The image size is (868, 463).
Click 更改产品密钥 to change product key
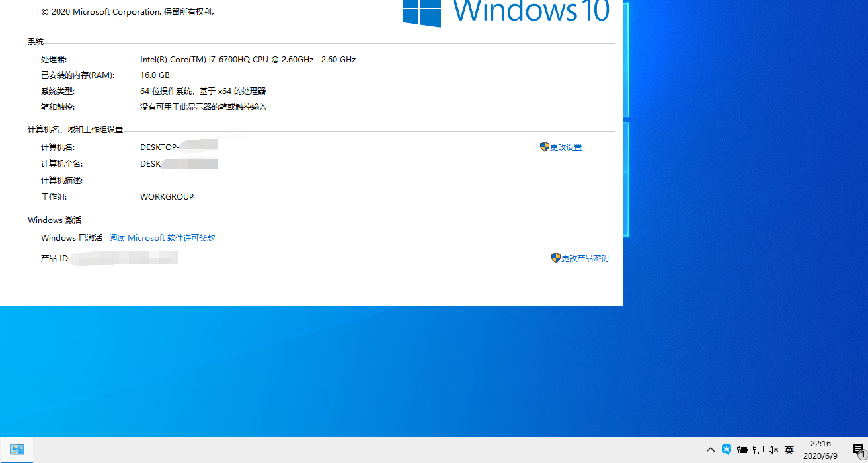click(584, 258)
